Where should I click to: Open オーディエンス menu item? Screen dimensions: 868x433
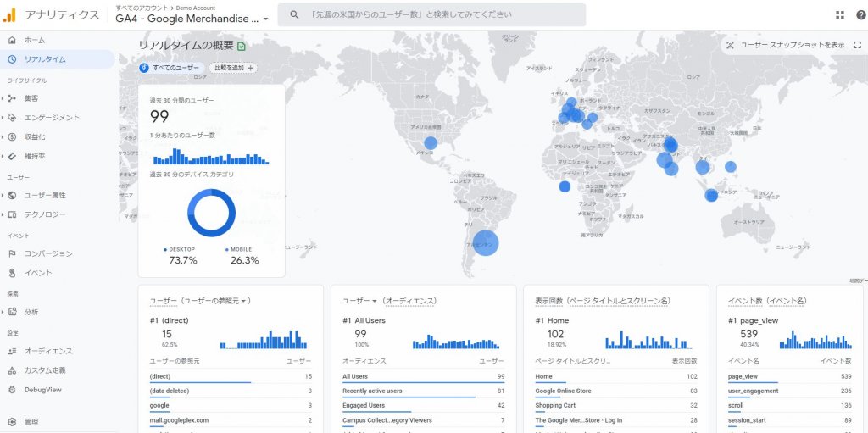(x=48, y=351)
